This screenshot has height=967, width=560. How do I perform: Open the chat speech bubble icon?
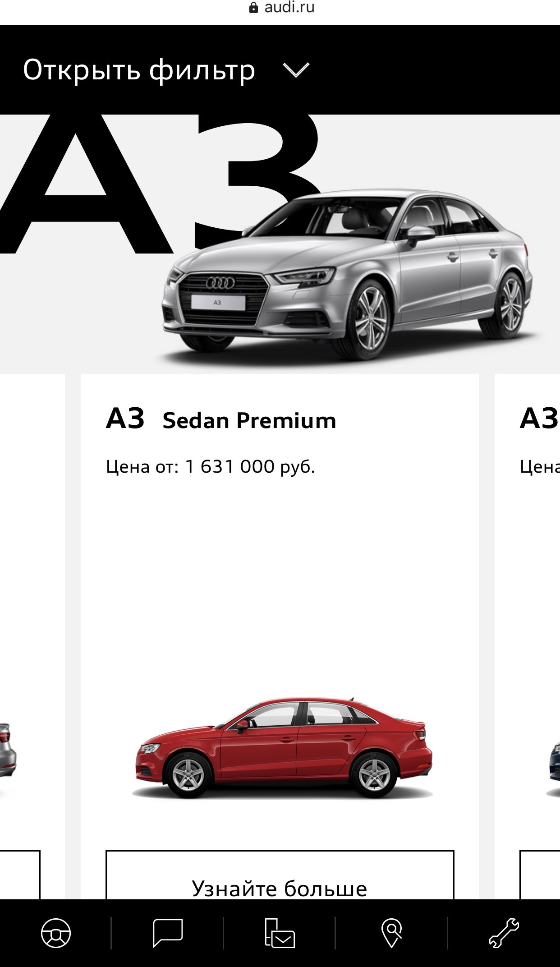[168, 933]
